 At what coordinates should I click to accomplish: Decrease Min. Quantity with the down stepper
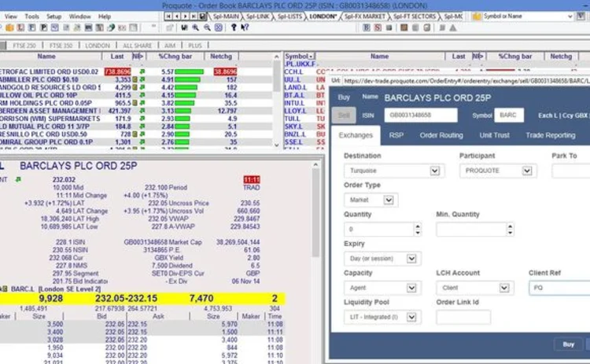(510, 233)
